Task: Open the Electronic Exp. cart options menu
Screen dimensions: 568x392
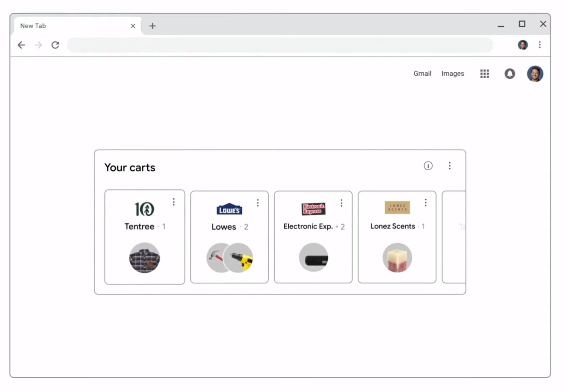Action: point(341,203)
